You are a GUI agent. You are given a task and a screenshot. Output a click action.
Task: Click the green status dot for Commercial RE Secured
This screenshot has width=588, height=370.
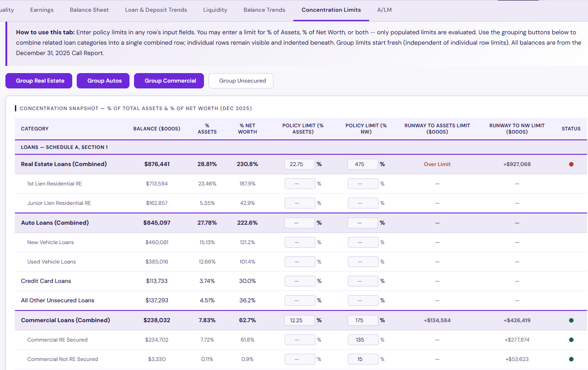pyautogui.click(x=571, y=340)
